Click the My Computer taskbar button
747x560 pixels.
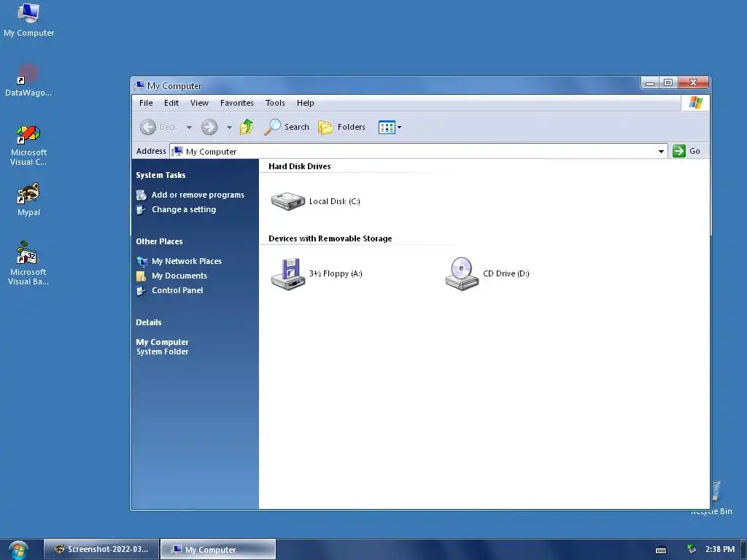(x=217, y=550)
